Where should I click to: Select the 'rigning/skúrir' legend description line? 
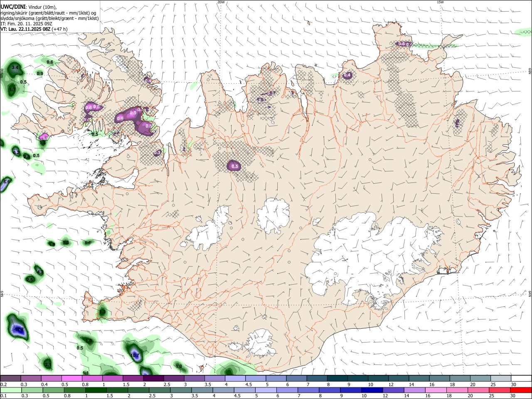pos(49,12)
